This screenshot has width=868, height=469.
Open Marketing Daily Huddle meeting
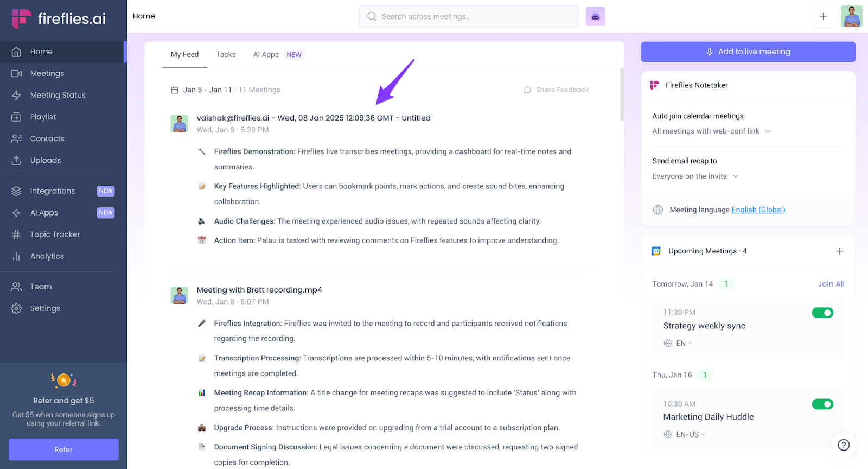[709, 417]
